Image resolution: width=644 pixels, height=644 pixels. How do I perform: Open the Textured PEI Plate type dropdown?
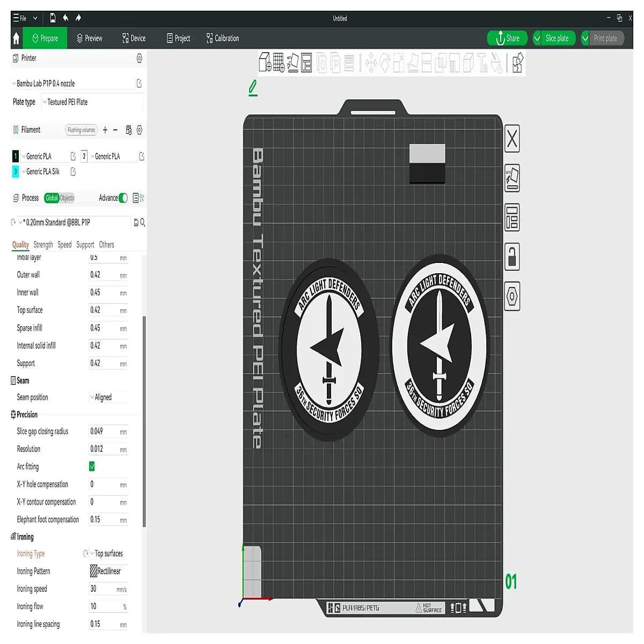[x=92, y=102]
